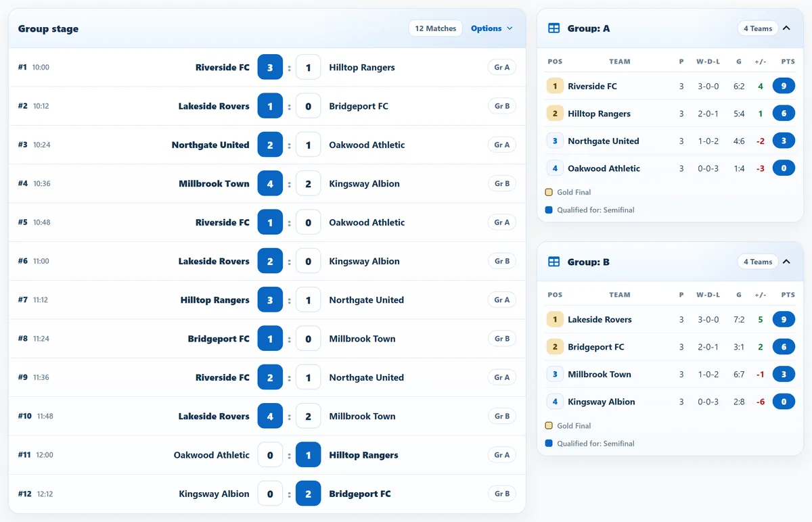Click Millbrook Town in match #10
812x522 pixels.
pyautogui.click(x=362, y=417)
